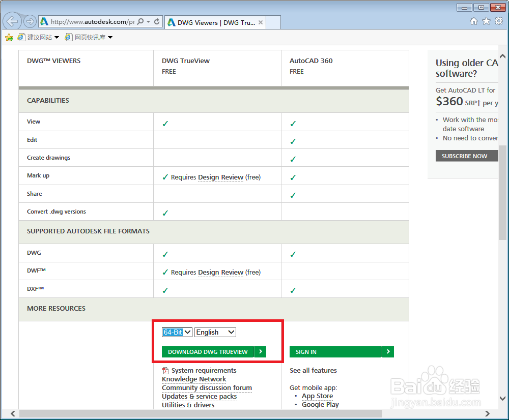Click arrow on Download DWG TrueView button
Screen dimensions: 509x420
[x=260, y=351]
